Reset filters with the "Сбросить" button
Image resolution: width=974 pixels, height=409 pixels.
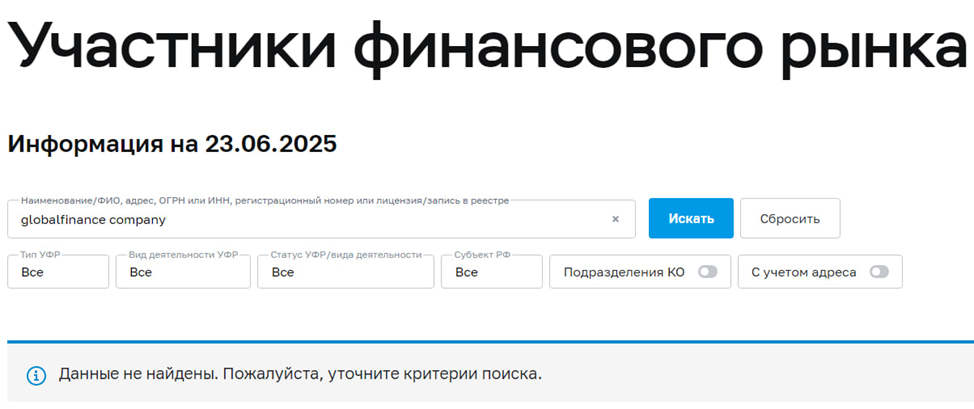789,219
